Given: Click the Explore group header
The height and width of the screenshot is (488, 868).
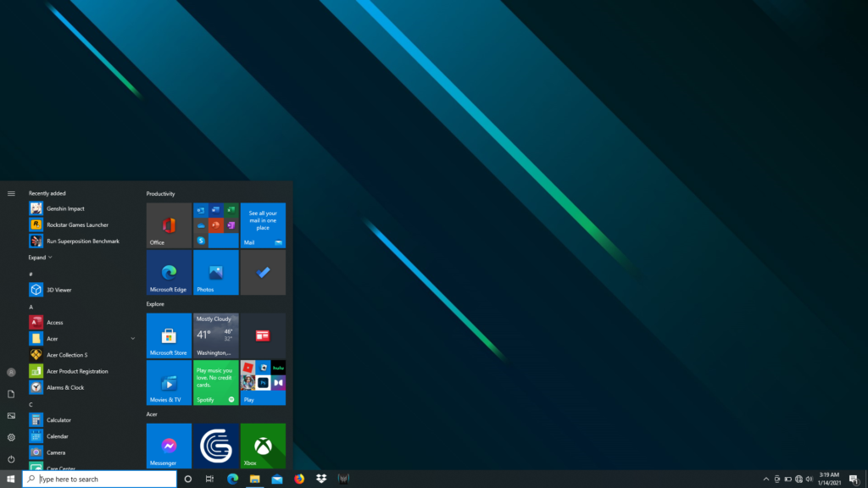Looking at the screenshot, I should pos(155,304).
